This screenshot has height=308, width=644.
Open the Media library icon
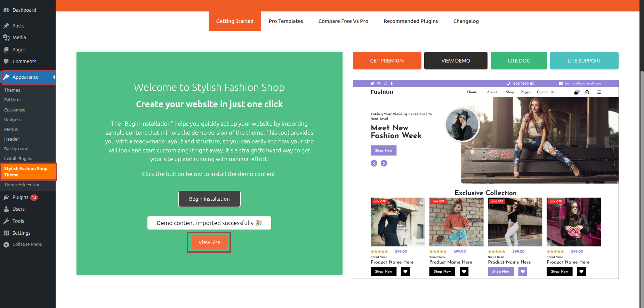[6, 38]
